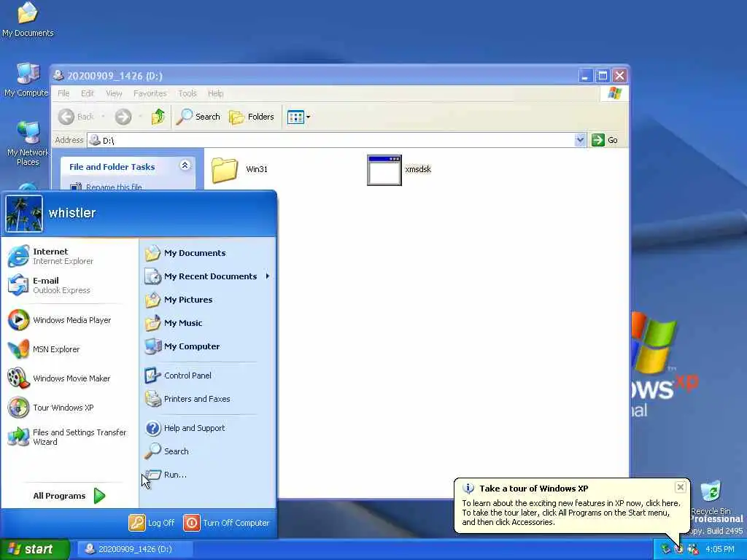The width and height of the screenshot is (747, 560).
Task: Select the xmsdsk file icon
Action: tap(384, 170)
